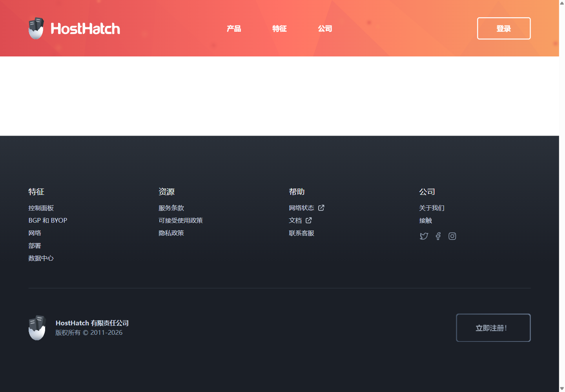Open the 可接受使用政策 link

tap(180, 221)
